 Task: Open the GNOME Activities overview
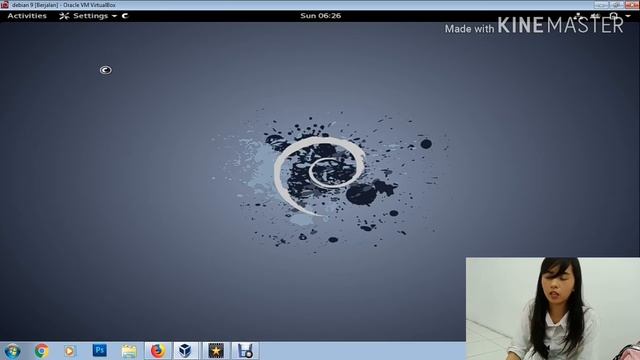(x=27, y=16)
